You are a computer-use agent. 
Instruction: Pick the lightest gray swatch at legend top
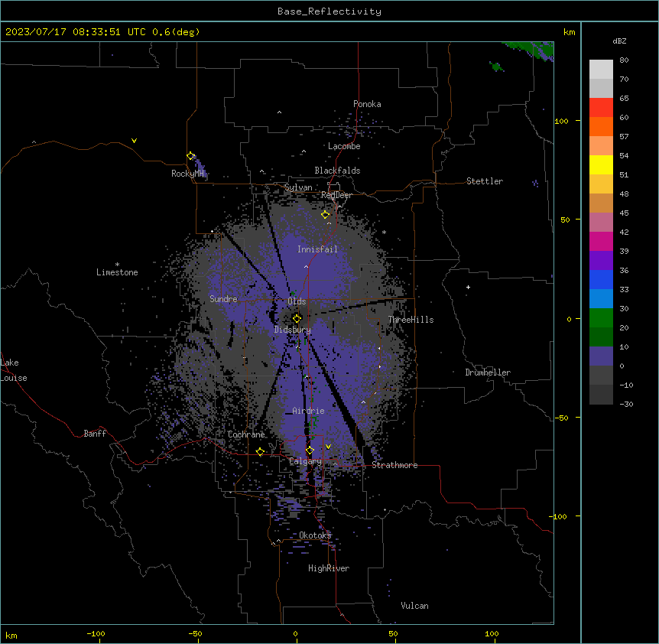pyautogui.click(x=601, y=70)
